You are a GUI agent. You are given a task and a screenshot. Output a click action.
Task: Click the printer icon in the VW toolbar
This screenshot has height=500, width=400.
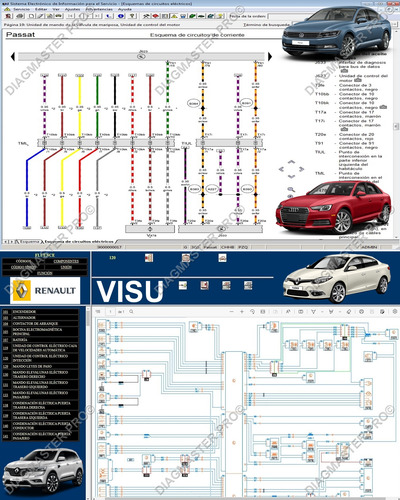20,16
